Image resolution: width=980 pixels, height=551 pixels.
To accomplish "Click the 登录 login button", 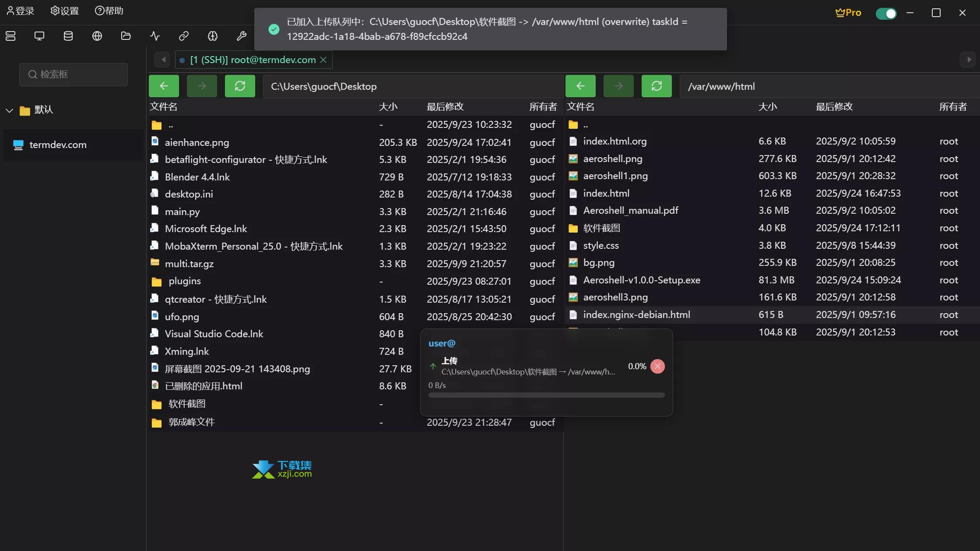I will [21, 11].
